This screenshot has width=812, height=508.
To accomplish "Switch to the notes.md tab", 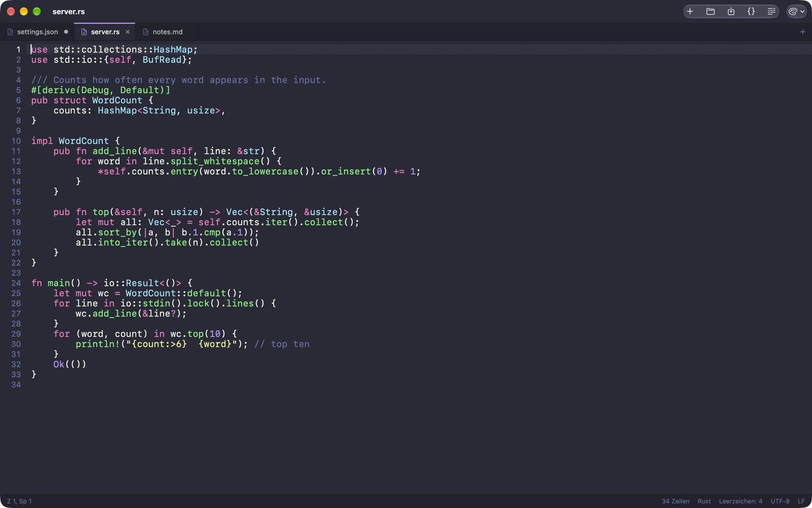I will point(167,31).
